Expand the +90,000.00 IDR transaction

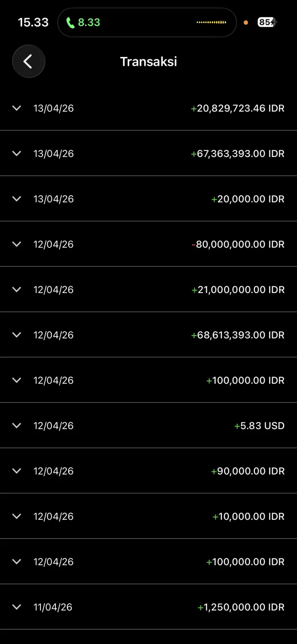coord(17,471)
